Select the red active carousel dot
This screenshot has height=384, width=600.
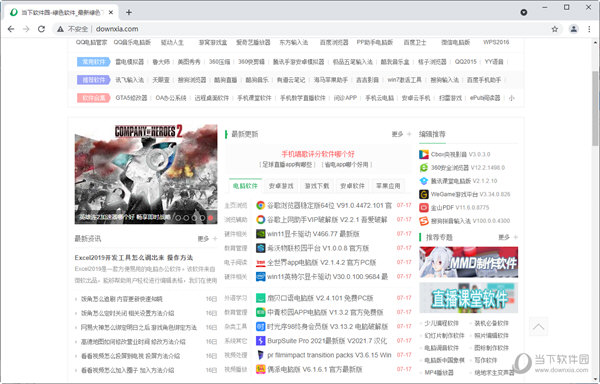click(x=210, y=218)
